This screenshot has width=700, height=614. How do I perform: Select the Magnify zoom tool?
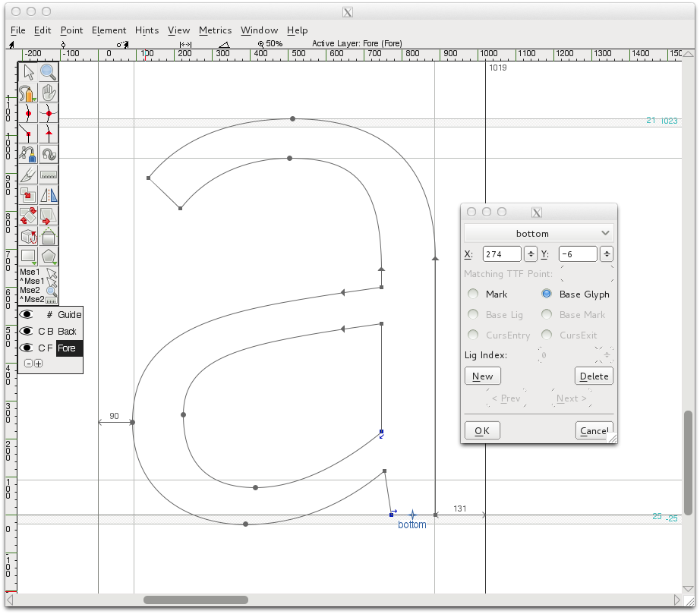coord(49,72)
